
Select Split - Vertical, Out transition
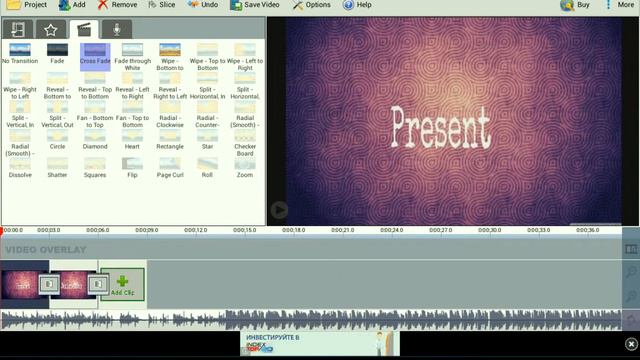tap(57, 114)
